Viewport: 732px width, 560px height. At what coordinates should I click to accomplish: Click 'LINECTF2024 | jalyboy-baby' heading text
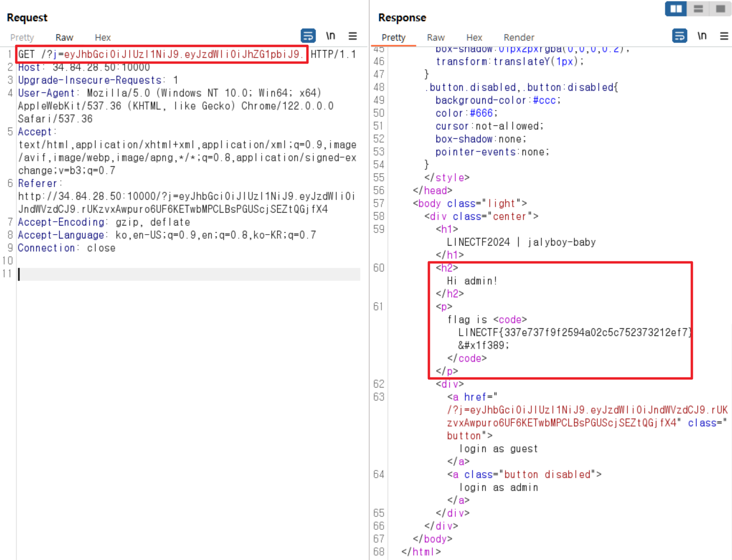point(521,242)
